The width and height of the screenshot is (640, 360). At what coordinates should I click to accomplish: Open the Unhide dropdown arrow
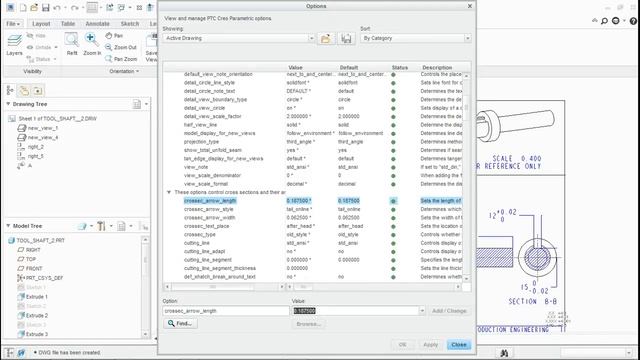pos(56,47)
